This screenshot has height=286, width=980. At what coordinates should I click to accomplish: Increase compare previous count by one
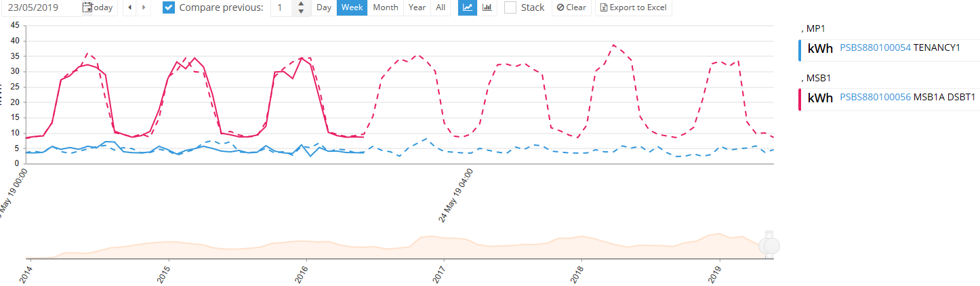(x=301, y=4)
